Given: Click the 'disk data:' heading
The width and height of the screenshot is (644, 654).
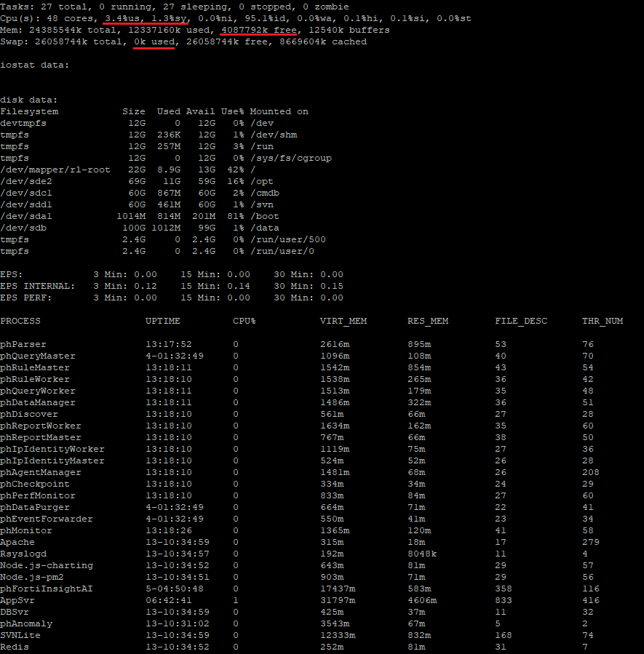Looking at the screenshot, I should 29,100.
